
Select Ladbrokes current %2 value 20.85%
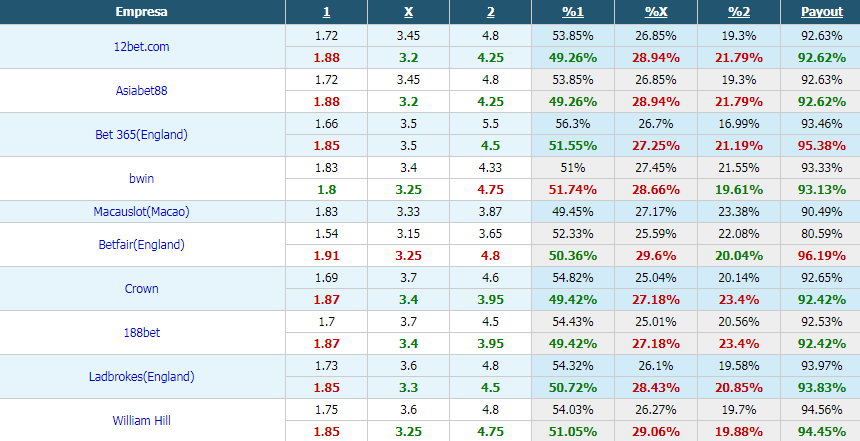pos(739,388)
